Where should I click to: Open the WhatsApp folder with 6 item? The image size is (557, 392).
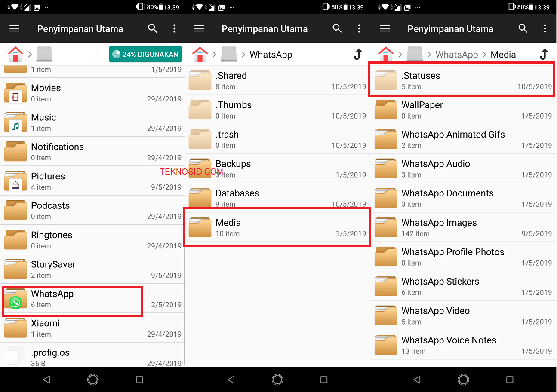coord(92,299)
